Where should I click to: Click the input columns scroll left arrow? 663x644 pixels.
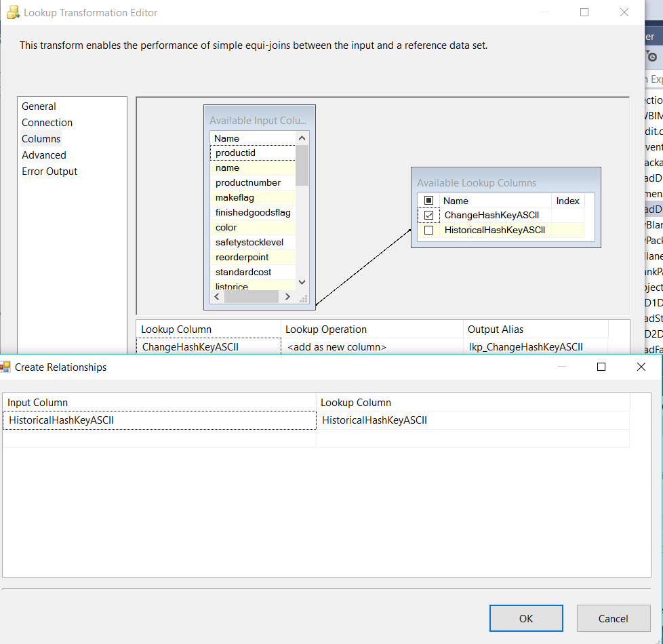[217, 297]
